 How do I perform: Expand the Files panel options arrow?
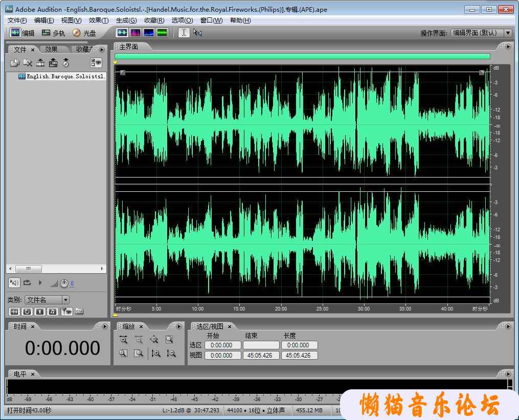point(102,49)
